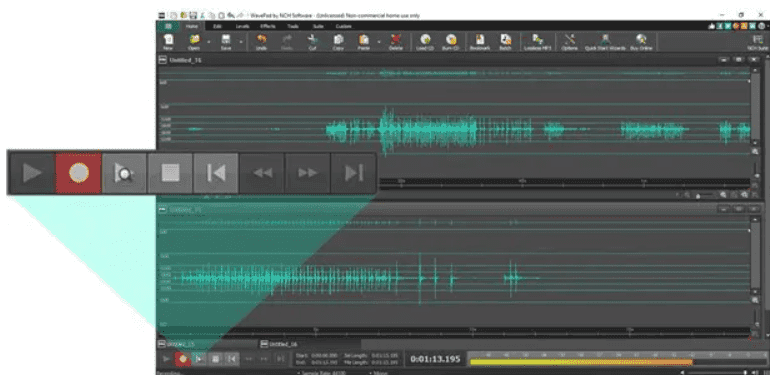Open the Mono channel dropdown in status bar
The image size is (779, 381).
tap(380, 372)
